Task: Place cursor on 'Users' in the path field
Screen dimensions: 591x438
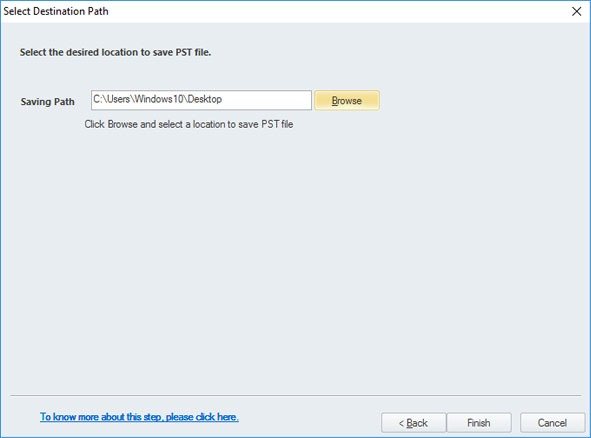Action: tap(119, 99)
